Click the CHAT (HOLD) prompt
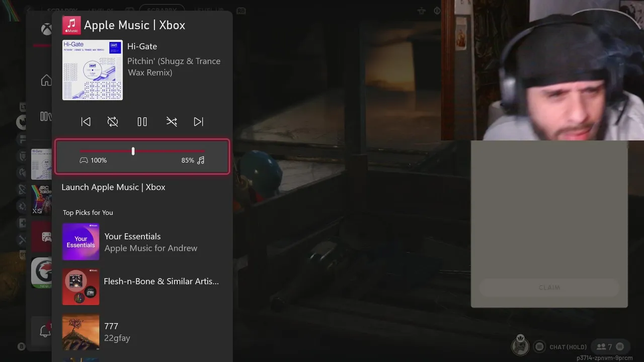The image size is (644, 362). [568, 347]
